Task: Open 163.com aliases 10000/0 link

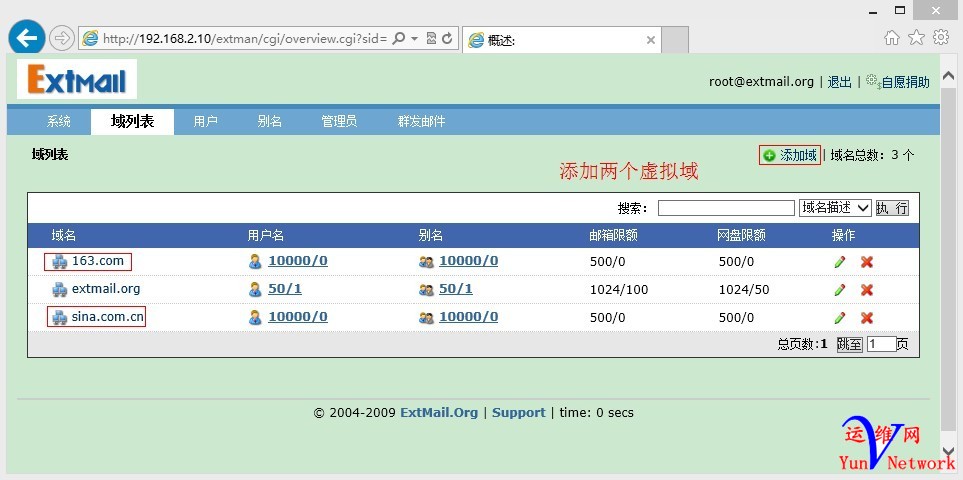Action: [469, 261]
